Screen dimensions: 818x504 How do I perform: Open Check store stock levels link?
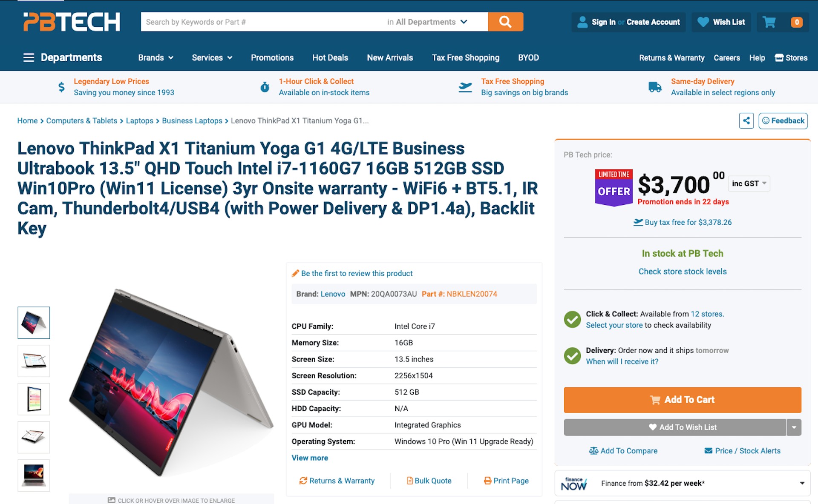tap(683, 272)
